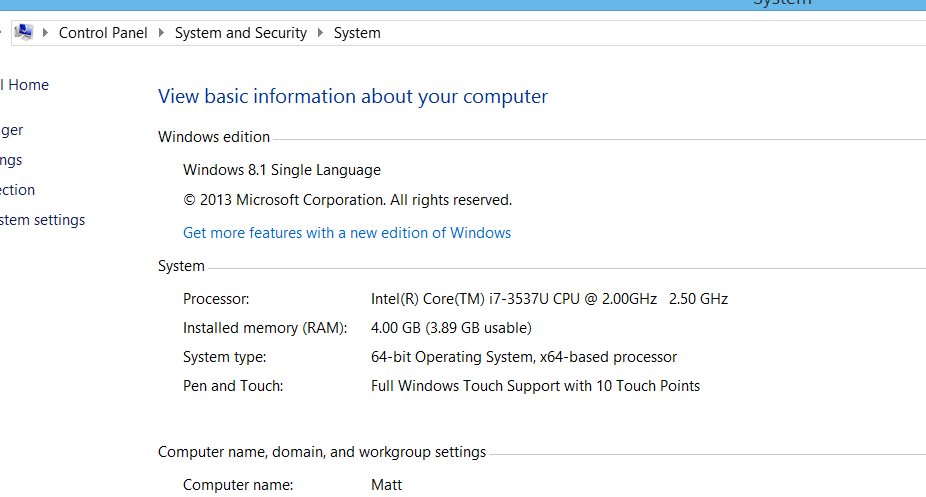Expand the arrow before Control Panel

tap(45, 32)
